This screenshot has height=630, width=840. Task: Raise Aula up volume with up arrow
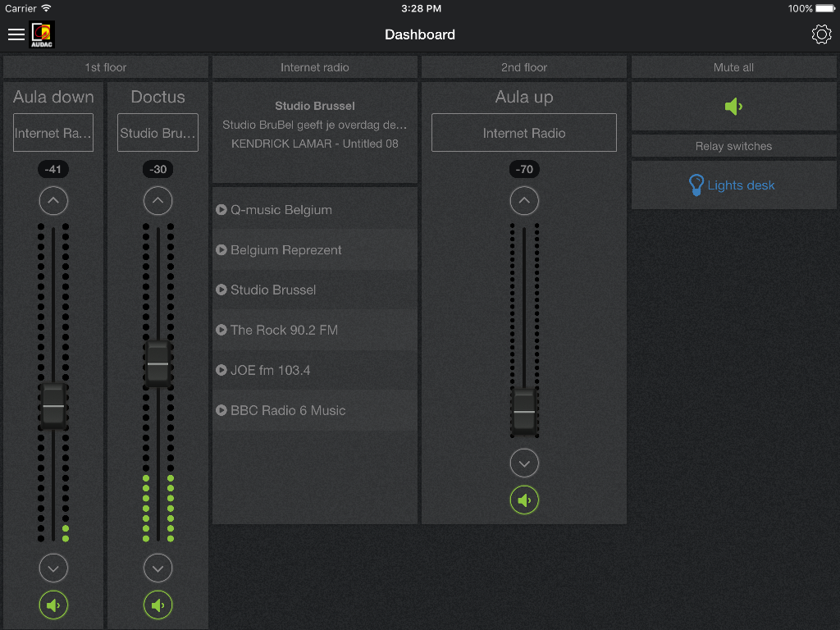coord(524,201)
